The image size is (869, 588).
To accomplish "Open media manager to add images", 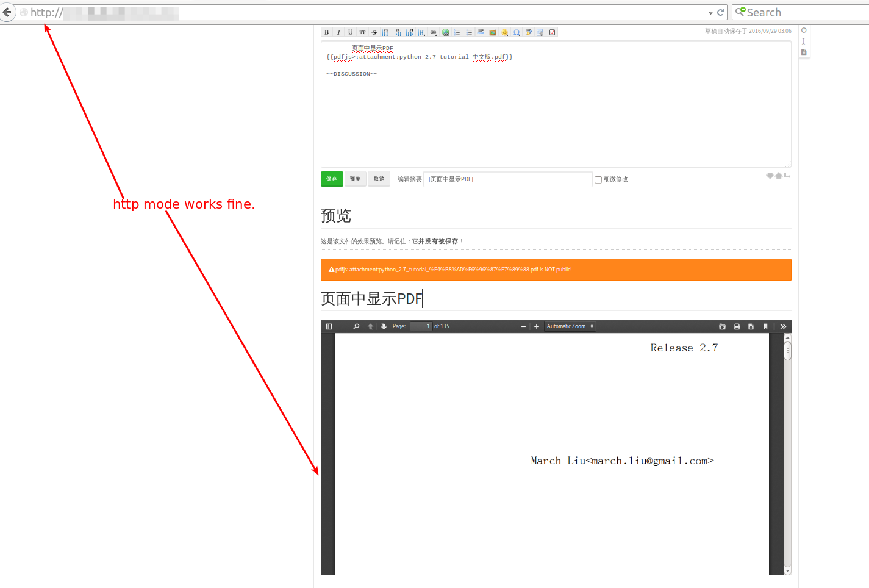I will [x=493, y=32].
